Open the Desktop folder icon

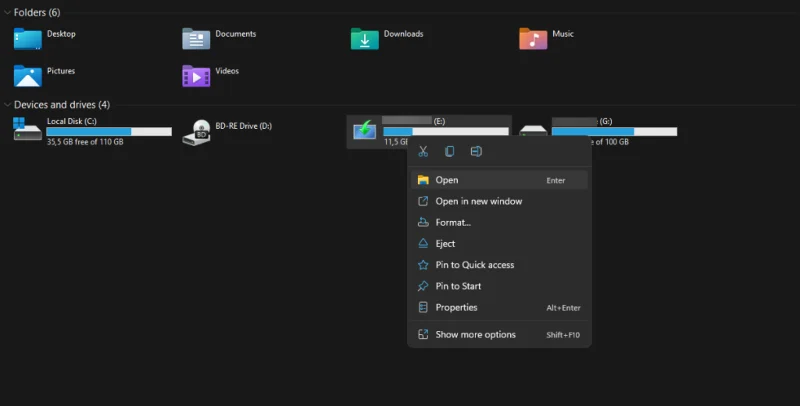tap(28, 39)
